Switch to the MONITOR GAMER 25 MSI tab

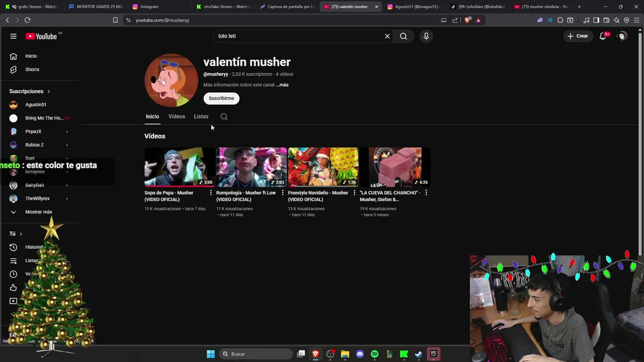(x=96, y=7)
